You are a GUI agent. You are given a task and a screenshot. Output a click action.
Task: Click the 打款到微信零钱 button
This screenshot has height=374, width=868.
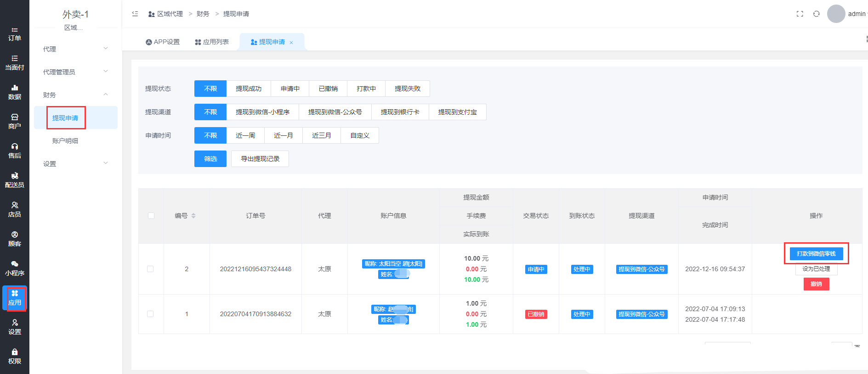816,254
